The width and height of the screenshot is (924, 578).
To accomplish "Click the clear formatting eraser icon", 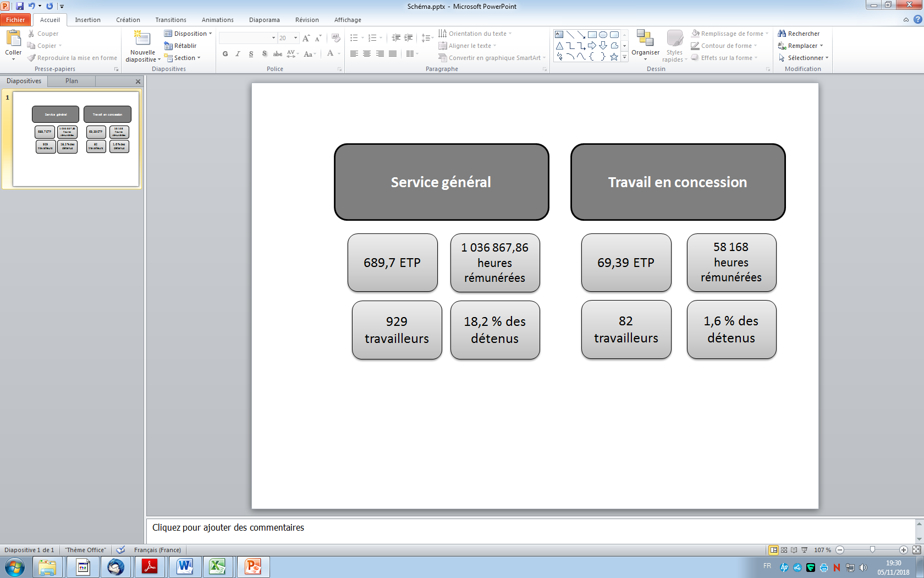I will point(335,38).
